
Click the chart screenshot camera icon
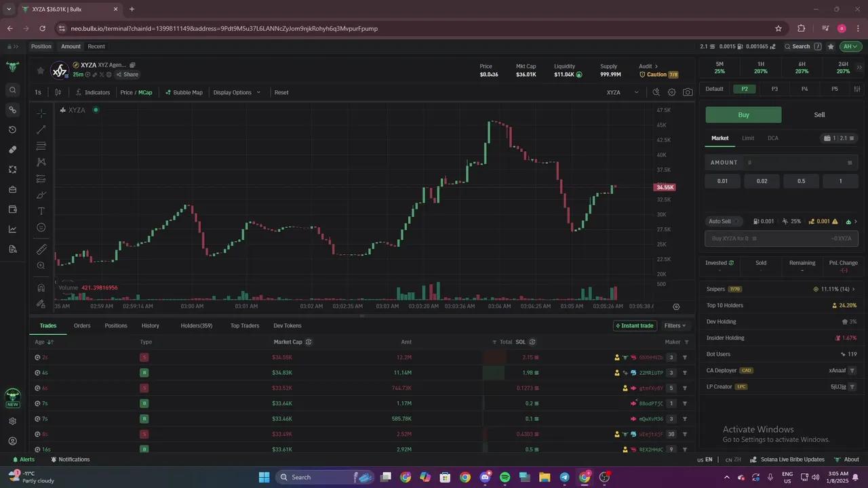688,92
